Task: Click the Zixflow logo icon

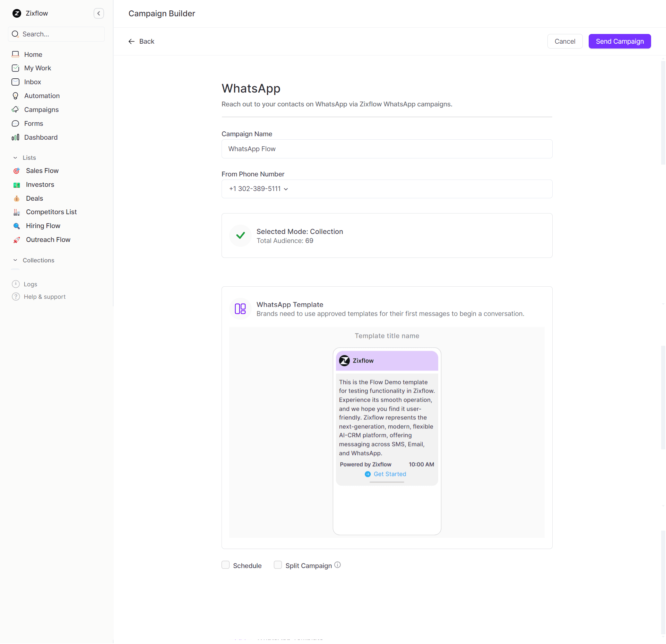Action: tap(17, 14)
